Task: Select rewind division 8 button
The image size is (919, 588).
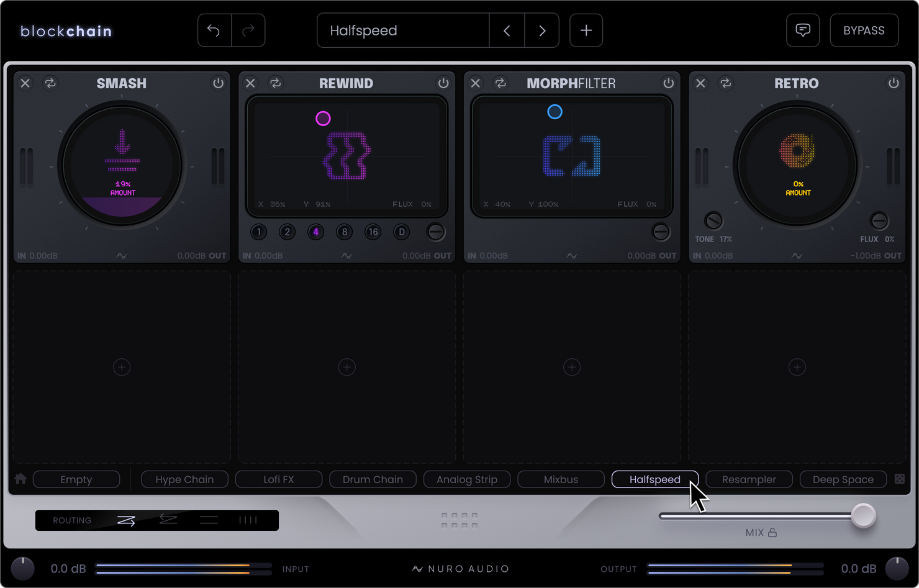Action: [345, 232]
